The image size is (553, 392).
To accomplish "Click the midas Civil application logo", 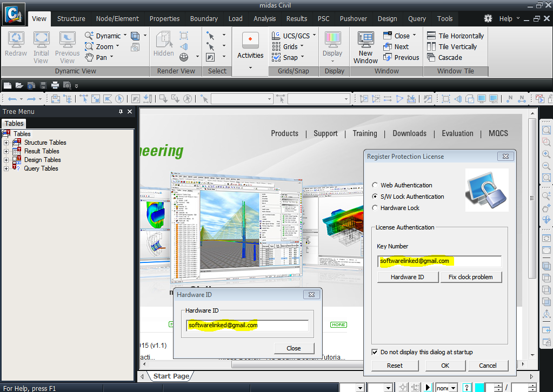I will pos(14,14).
